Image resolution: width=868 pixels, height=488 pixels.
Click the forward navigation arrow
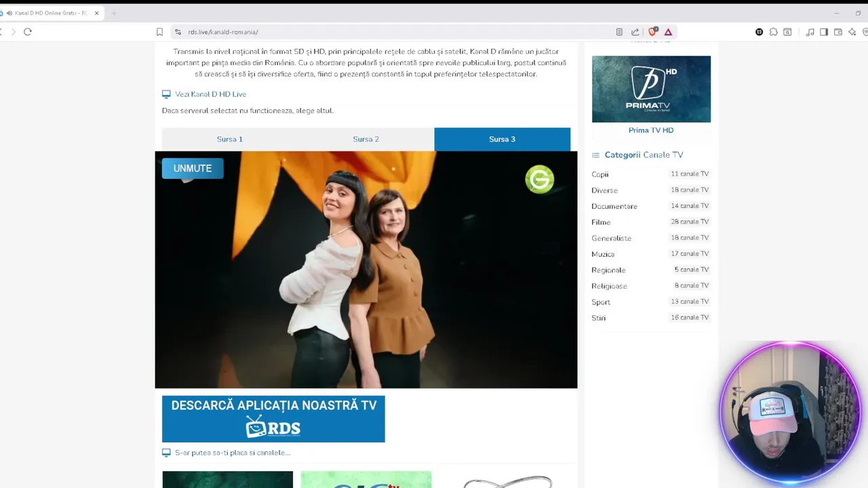(13, 32)
